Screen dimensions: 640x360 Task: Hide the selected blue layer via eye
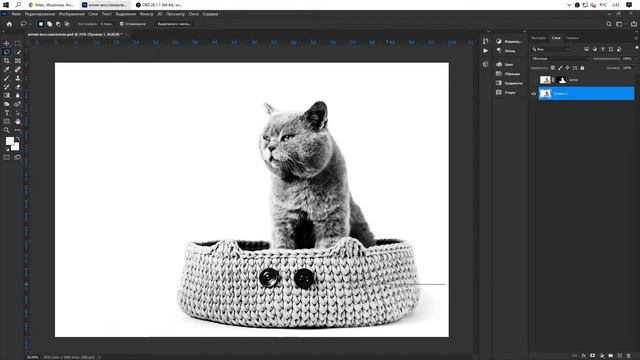(533, 93)
